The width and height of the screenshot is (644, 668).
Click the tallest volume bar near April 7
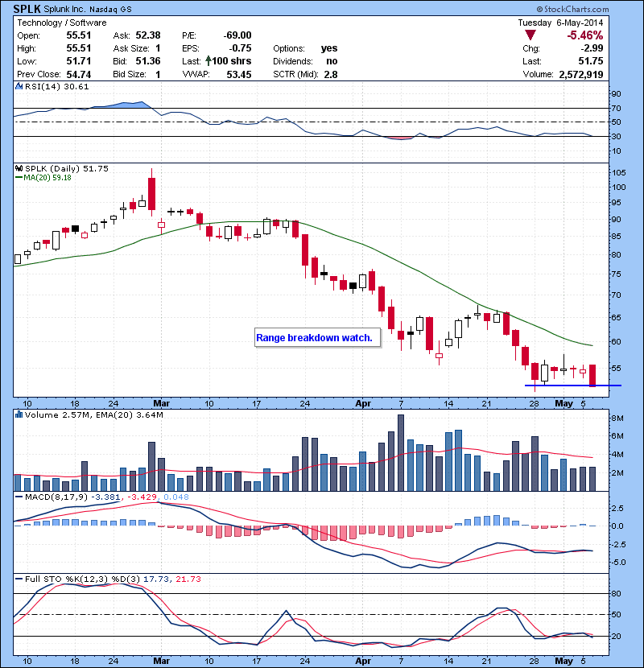[x=401, y=452]
